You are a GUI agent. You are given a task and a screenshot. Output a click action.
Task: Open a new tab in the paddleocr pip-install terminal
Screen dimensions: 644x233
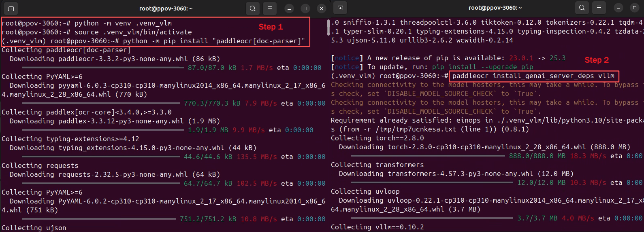click(11, 8)
